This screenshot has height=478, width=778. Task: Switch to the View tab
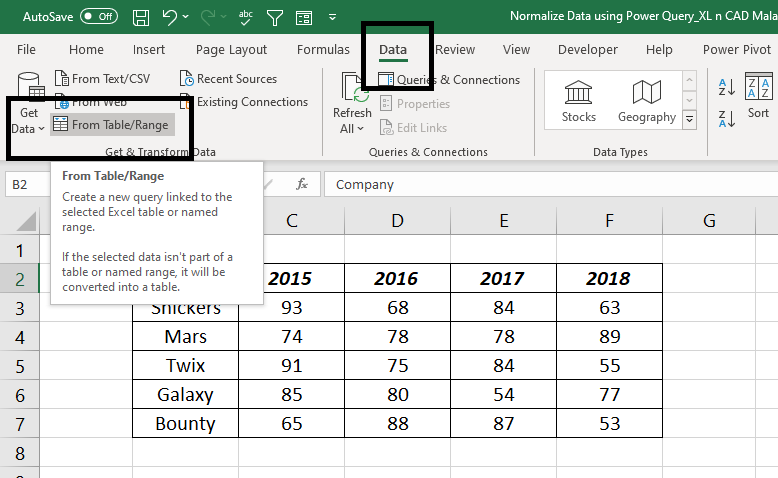point(517,50)
